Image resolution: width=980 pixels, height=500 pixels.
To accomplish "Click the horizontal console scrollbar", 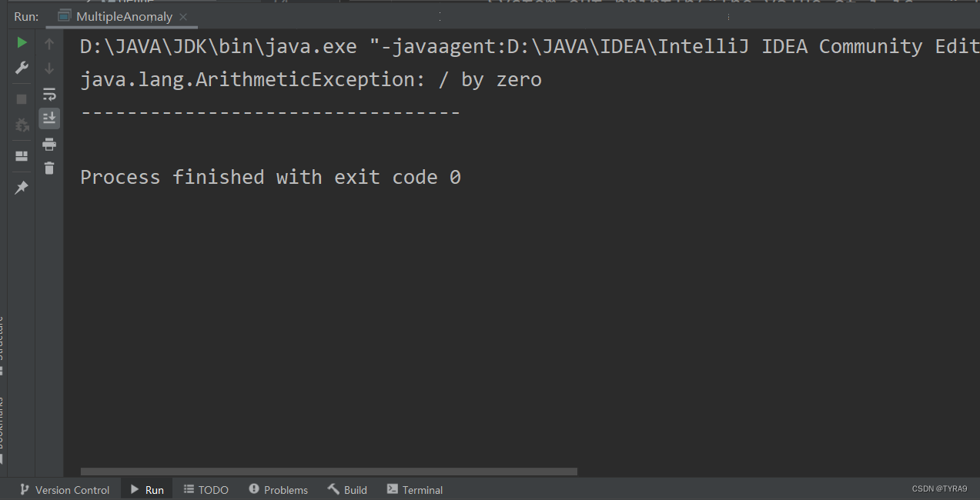I will pos(327,472).
